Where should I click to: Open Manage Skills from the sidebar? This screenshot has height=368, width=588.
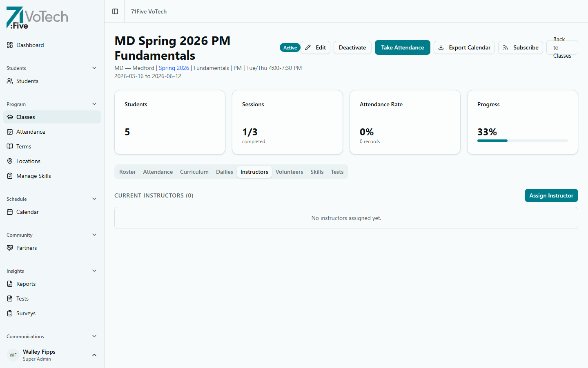(x=33, y=175)
